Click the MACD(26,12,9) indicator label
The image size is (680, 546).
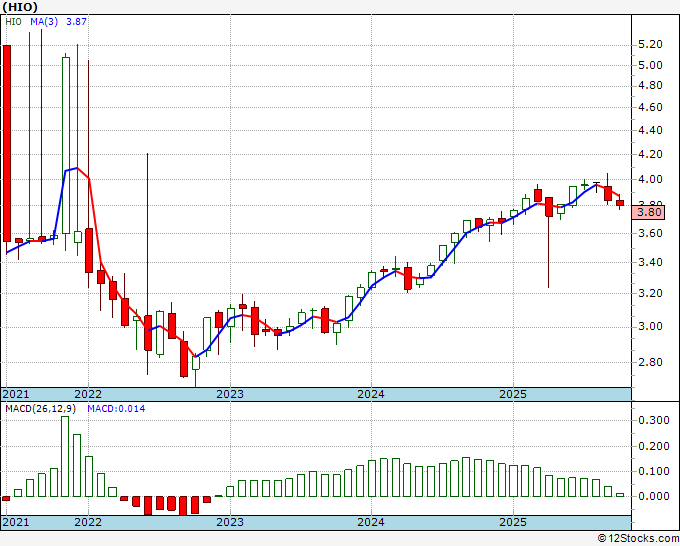[x=40, y=409]
